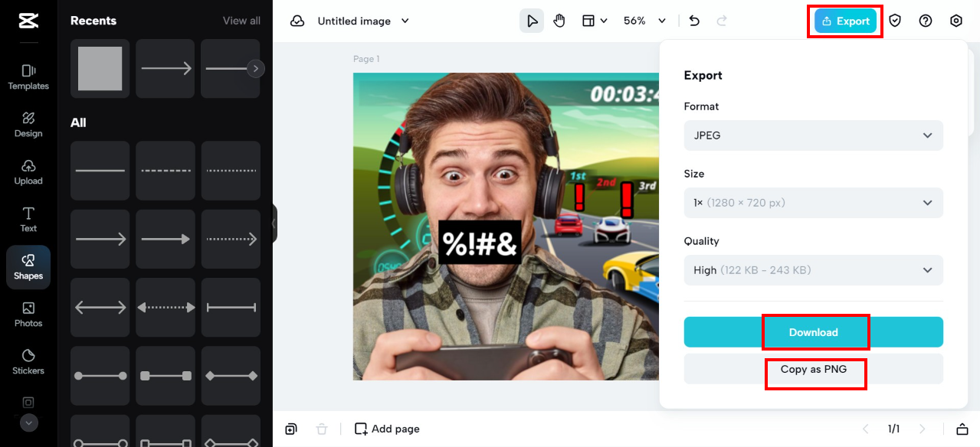This screenshot has height=447, width=980.
Task: Undo the last action
Action: [694, 21]
